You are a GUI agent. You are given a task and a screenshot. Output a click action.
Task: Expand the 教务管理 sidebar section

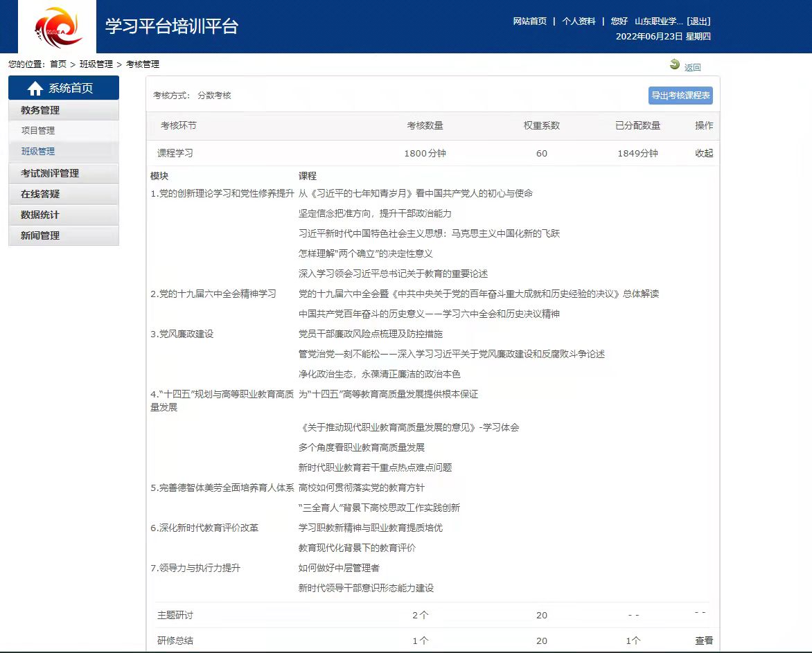tap(40, 110)
